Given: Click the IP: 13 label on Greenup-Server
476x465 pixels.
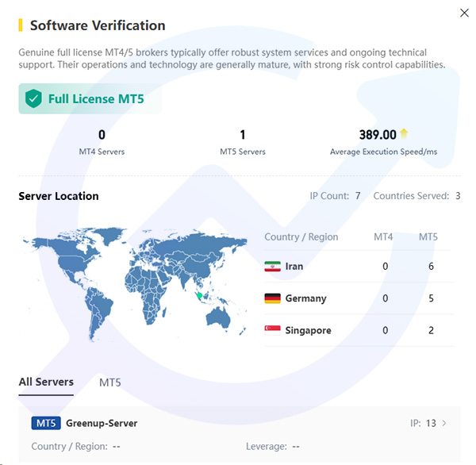Looking at the screenshot, I should tap(423, 423).
